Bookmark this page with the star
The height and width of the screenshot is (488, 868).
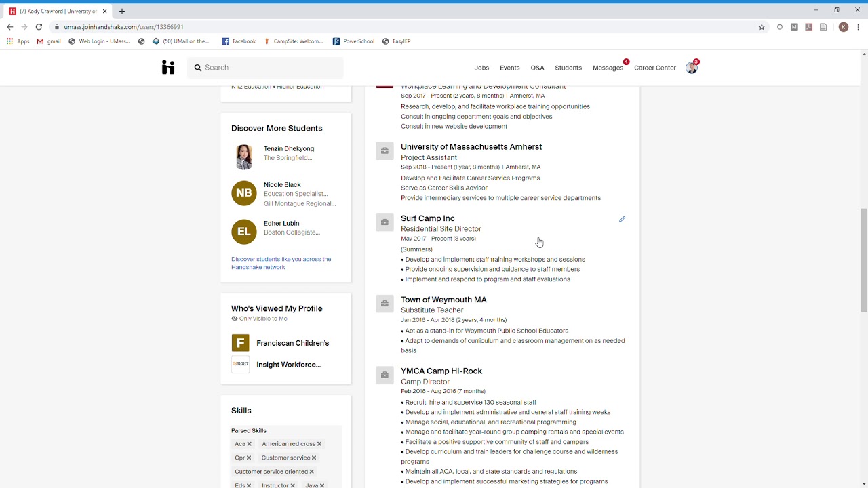pos(762,27)
